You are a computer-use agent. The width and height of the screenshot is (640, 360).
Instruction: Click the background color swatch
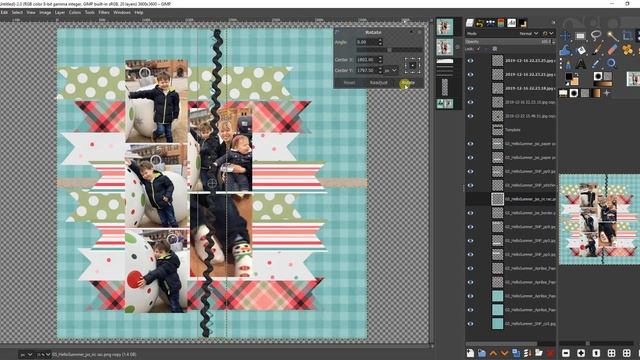point(574,82)
